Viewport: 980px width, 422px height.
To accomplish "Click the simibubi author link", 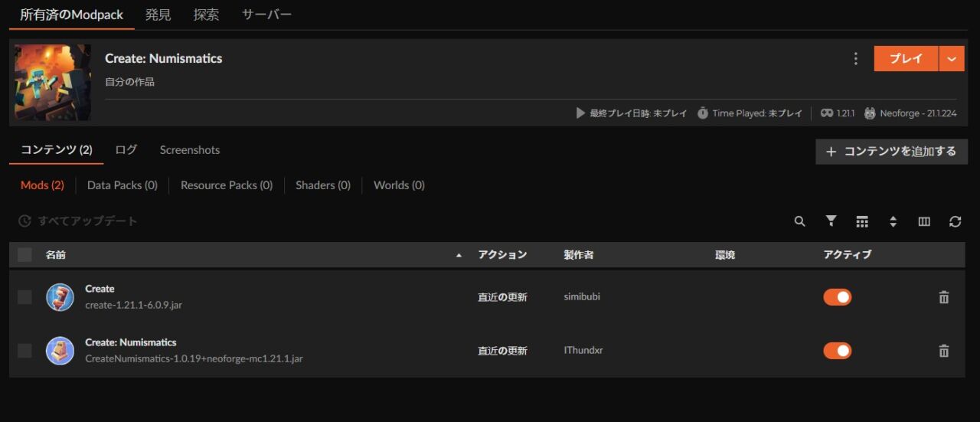I will pyautogui.click(x=582, y=297).
